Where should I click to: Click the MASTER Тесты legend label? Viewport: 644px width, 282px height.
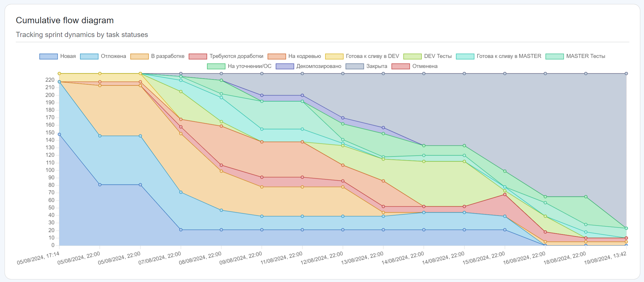click(585, 56)
